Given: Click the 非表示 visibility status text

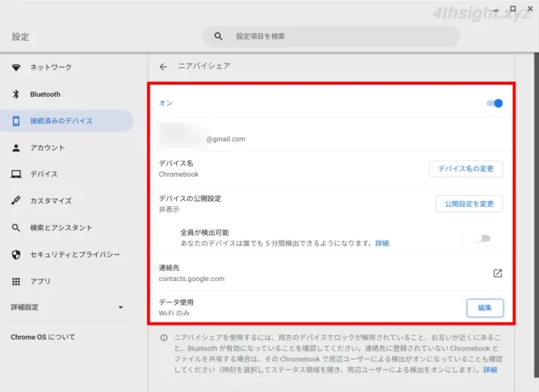Looking at the screenshot, I should pos(169,209).
